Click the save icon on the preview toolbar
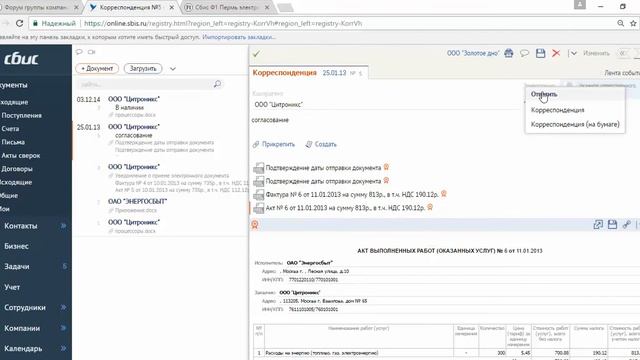The image size is (640, 360). tap(612, 224)
